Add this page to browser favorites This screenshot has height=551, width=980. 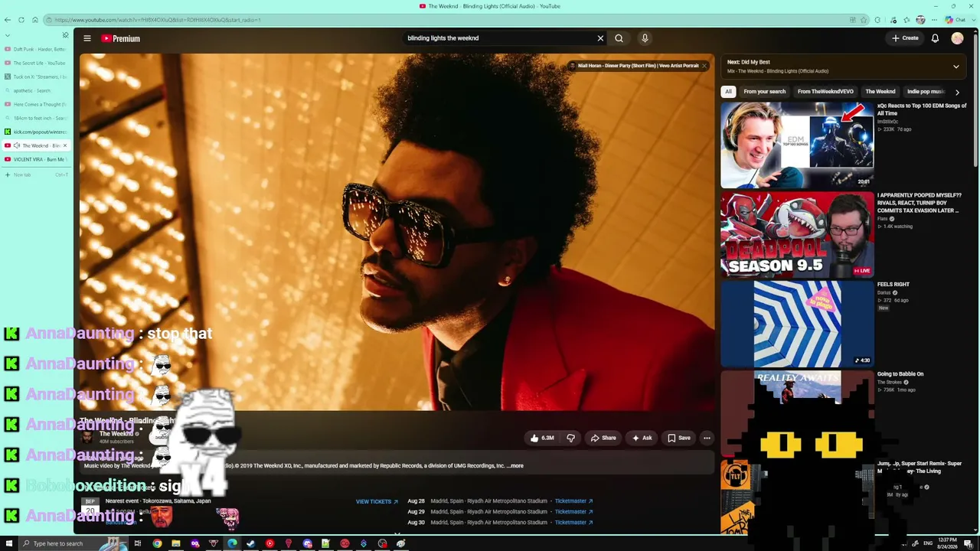pos(864,20)
